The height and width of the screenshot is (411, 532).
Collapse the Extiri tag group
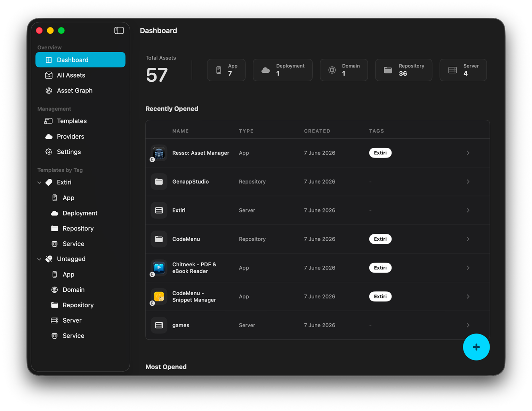(x=39, y=183)
